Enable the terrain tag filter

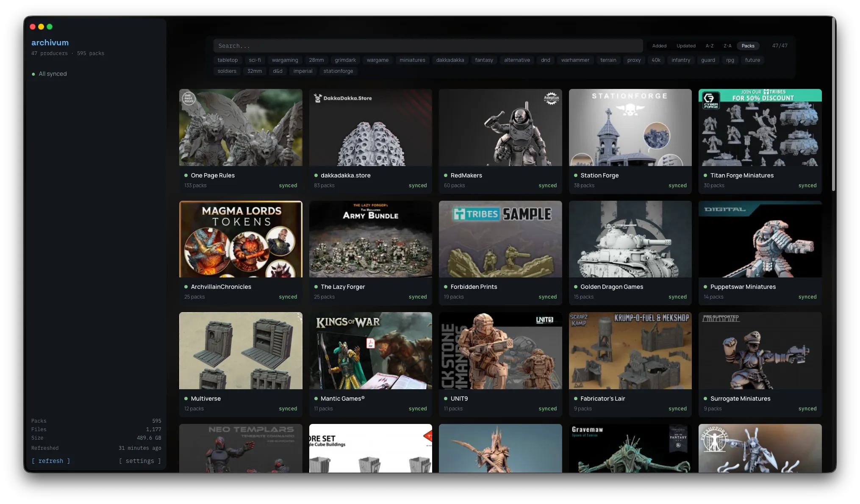tap(608, 60)
